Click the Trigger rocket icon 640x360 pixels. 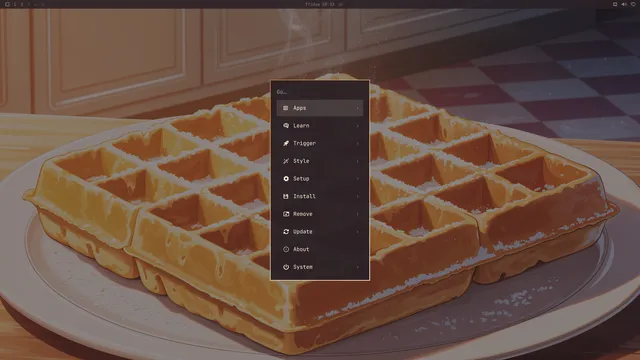(x=286, y=143)
